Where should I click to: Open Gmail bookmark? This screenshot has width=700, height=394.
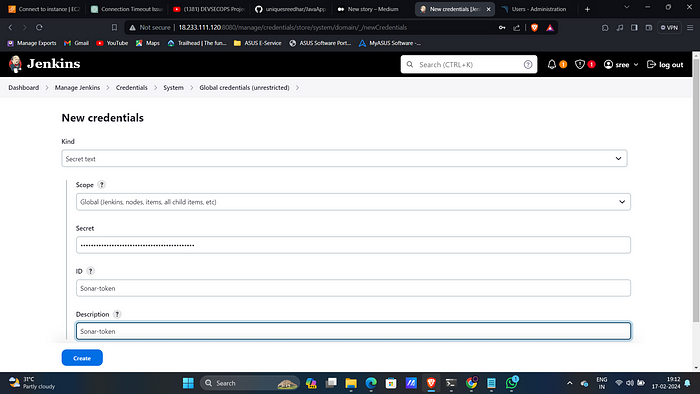[x=76, y=43]
